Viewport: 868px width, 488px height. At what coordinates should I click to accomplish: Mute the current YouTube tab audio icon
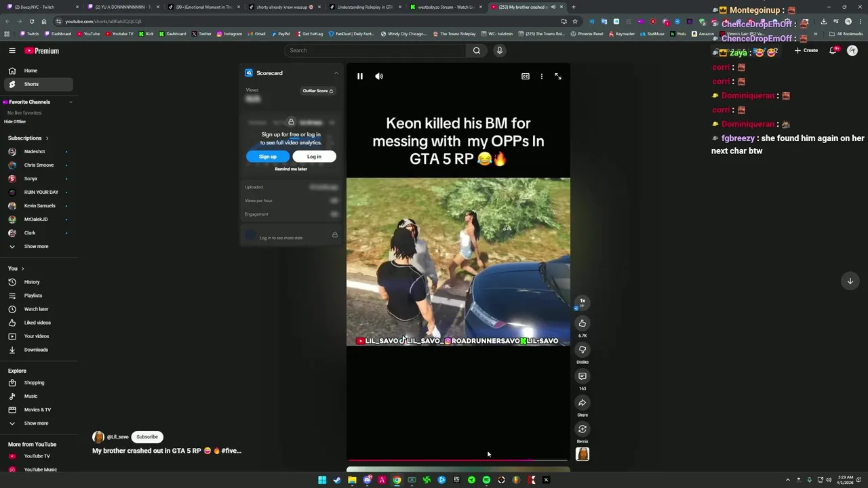tap(553, 7)
